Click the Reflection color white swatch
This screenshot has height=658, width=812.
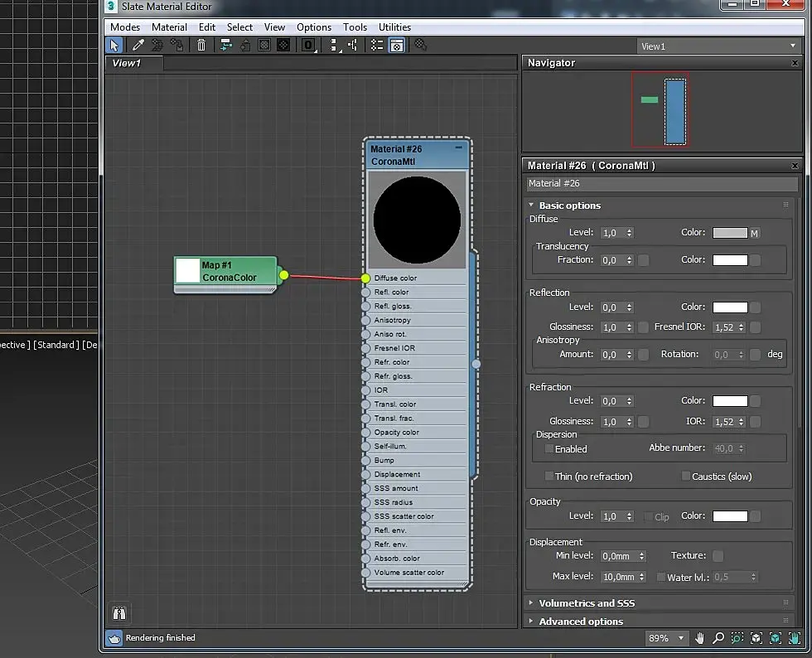tap(730, 307)
